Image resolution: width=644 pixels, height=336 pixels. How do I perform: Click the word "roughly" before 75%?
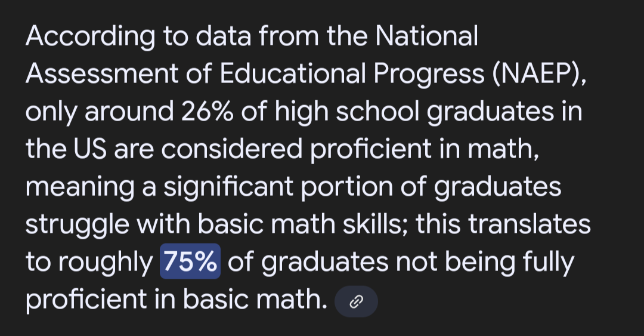pos(106,263)
